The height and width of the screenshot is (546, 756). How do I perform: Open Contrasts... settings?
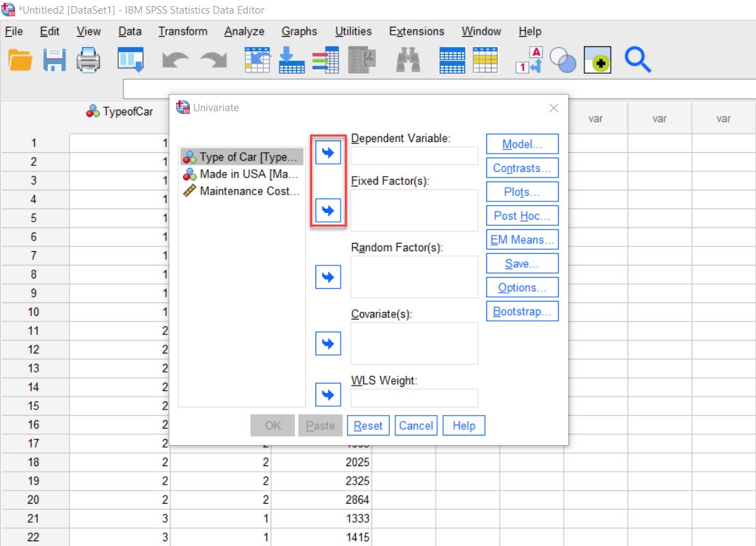(x=522, y=168)
